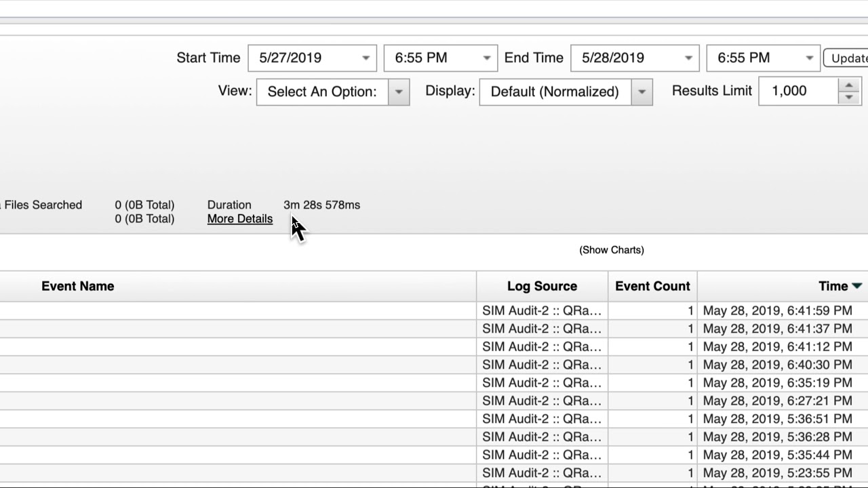Click the Update button
The width and height of the screenshot is (868, 488).
(x=846, y=58)
